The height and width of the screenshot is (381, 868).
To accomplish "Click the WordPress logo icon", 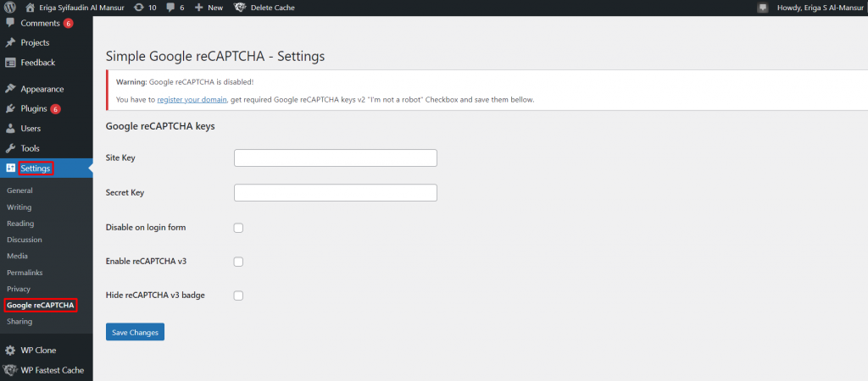I will 10,7.
